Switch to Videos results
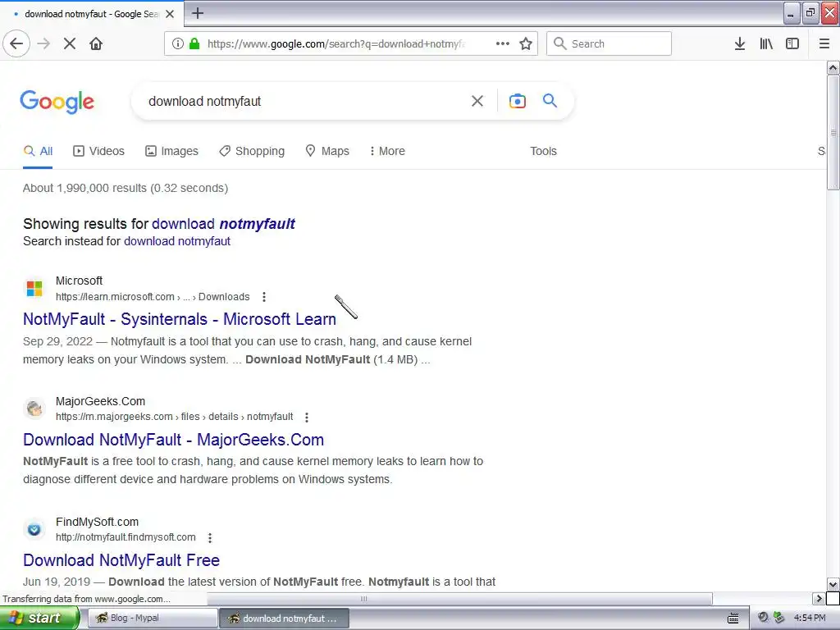 98,151
